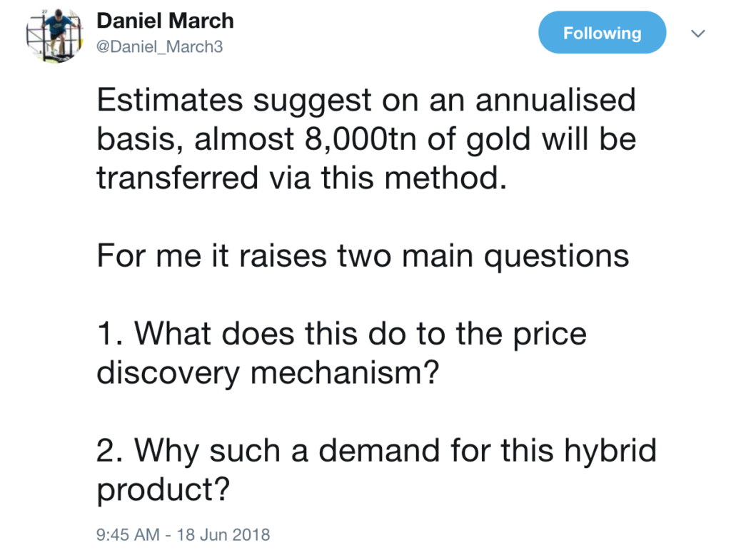Open the tweet options chevron menu

pos(697,33)
